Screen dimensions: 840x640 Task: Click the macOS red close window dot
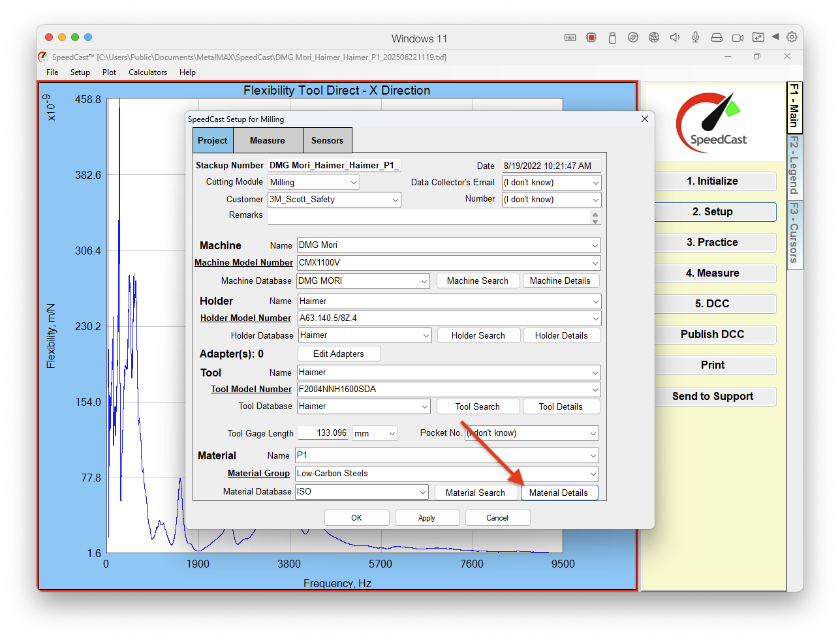pos(49,37)
